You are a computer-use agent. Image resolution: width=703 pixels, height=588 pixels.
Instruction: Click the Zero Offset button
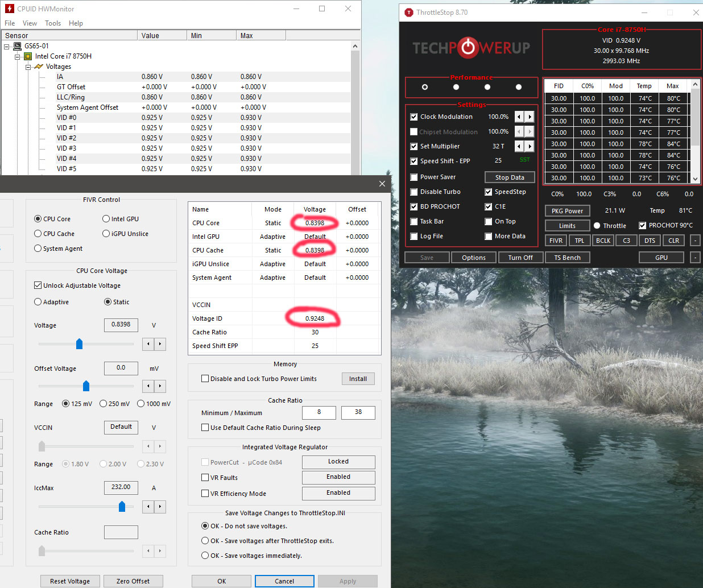tap(133, 581)
